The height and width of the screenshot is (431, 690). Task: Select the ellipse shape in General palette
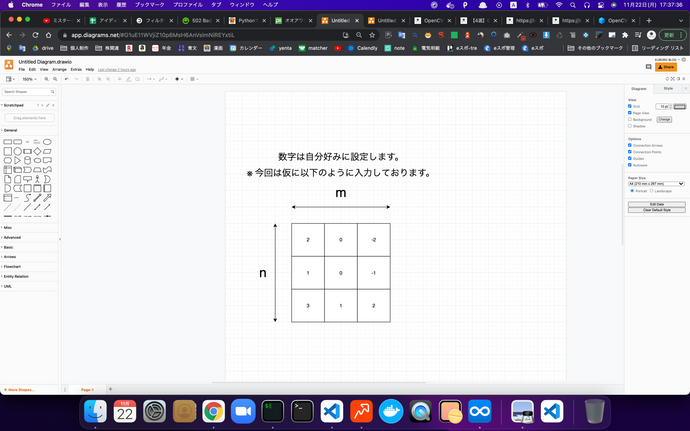click(x=47, y=142)
